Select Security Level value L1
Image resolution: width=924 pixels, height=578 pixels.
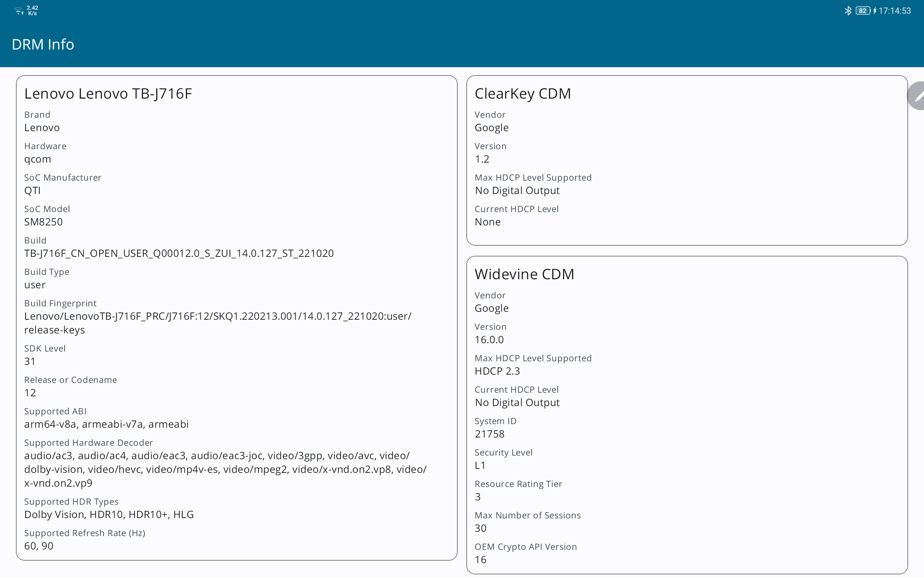(x=480, y=465)
